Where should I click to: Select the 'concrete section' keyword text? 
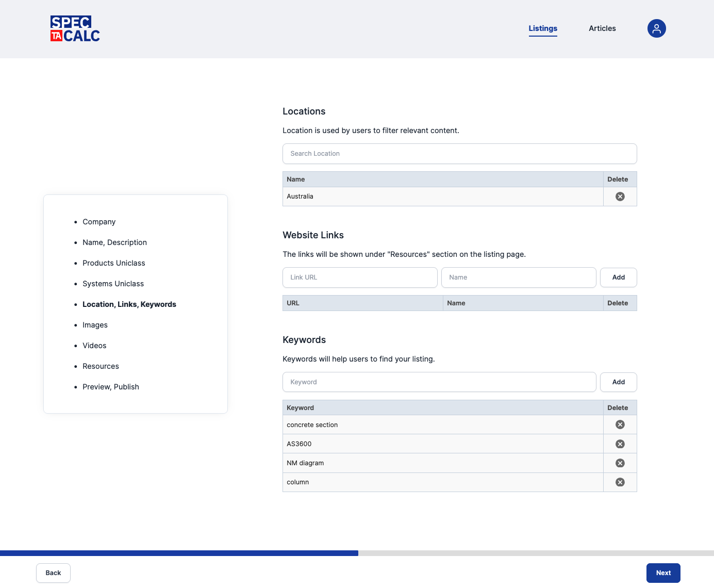coord(312,425)
